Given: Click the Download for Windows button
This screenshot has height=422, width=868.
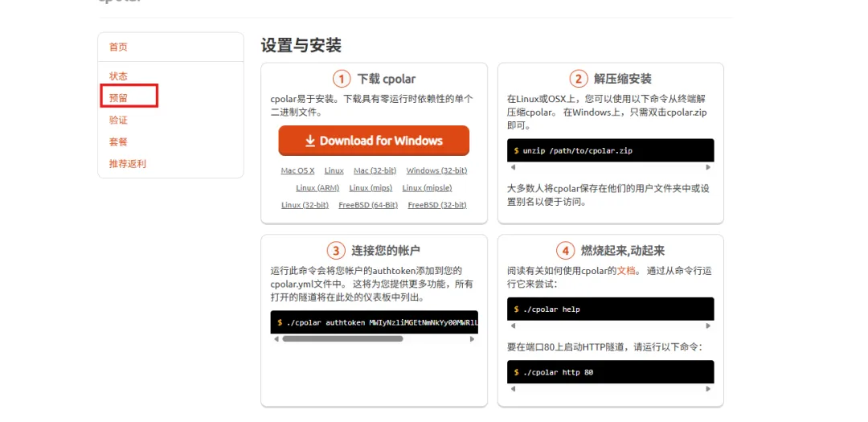Looking at the screenshot, I should (374, 141).
